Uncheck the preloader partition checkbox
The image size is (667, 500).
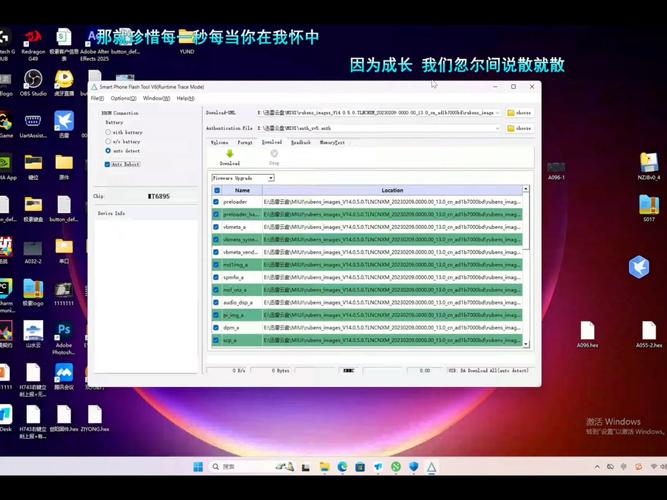[x=216, y=201]
